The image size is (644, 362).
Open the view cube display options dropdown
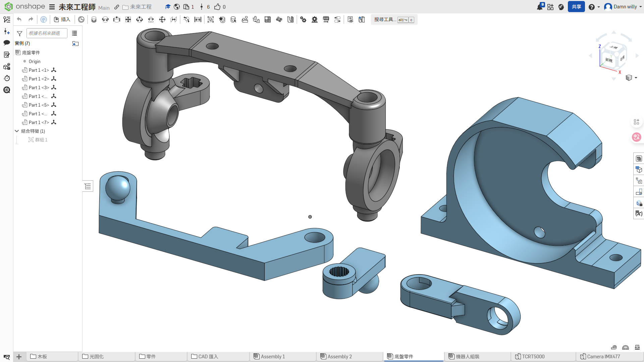(631, 78)
